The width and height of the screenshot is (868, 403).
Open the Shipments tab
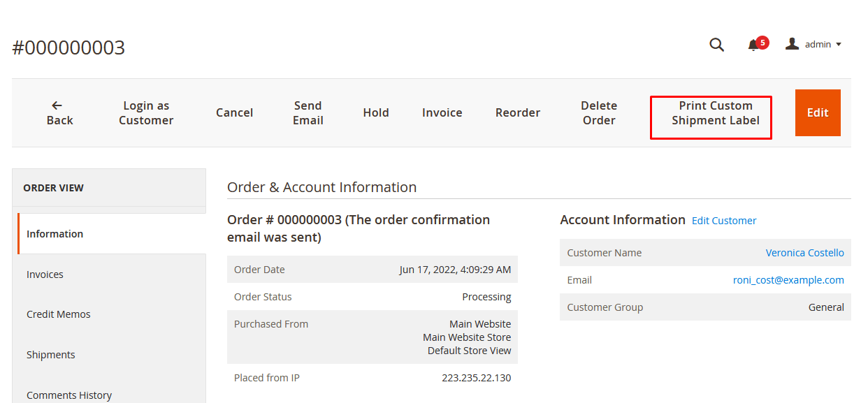51,355
